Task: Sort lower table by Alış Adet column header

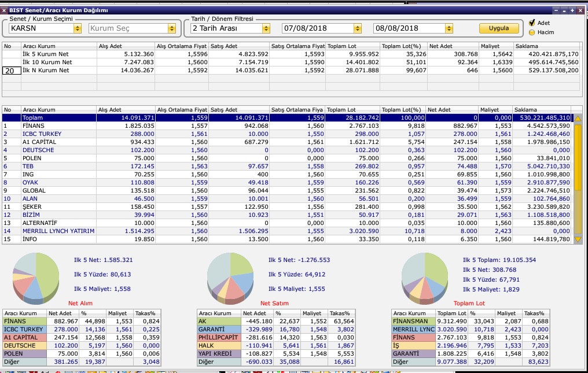Action: (x=126, y=110)
